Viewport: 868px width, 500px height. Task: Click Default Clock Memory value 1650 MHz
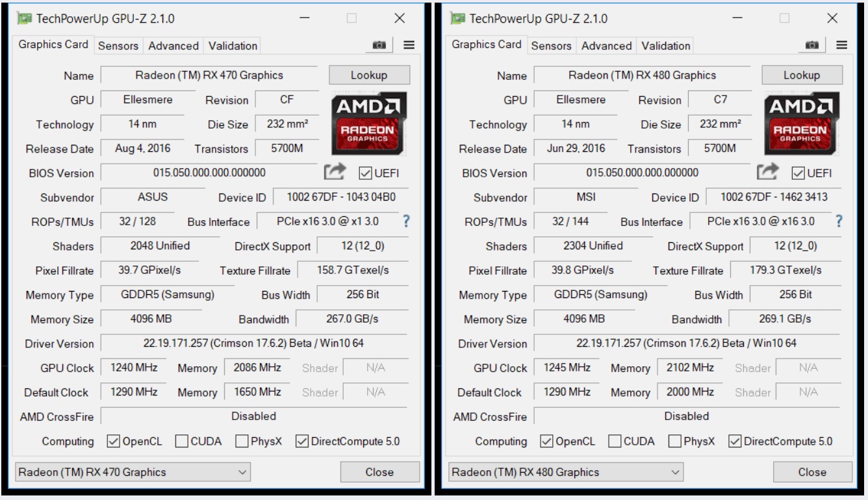[x=257, y=392]
